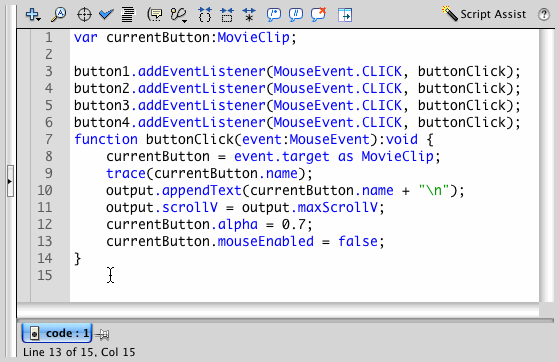The width and height of the screenshot is (559, 362).
Task: Click the button3.addEventListener code line
Action: (297, 106)
